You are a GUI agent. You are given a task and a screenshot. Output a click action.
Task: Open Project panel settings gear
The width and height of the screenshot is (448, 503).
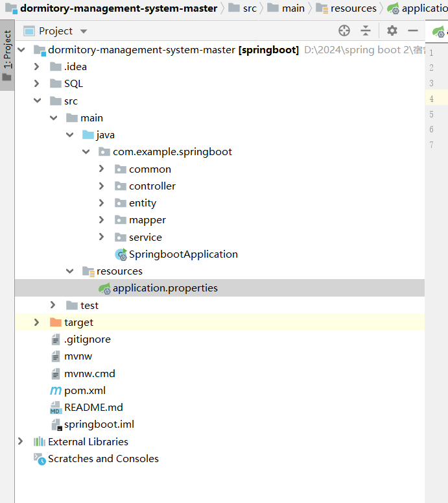coord(392,31)
